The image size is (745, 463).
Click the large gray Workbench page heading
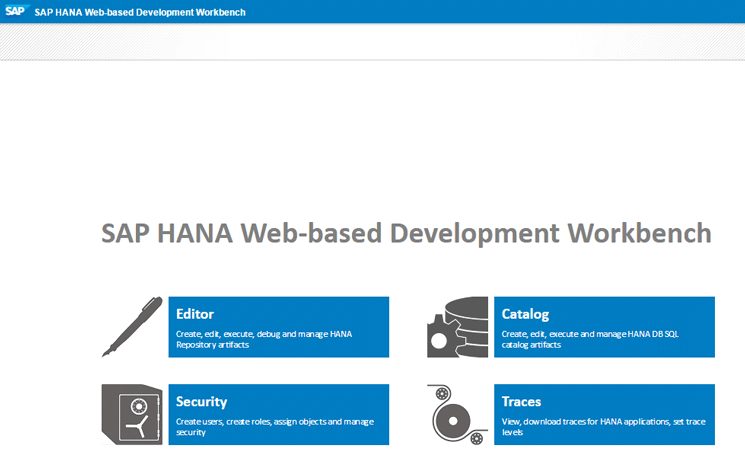pos(406,232)
